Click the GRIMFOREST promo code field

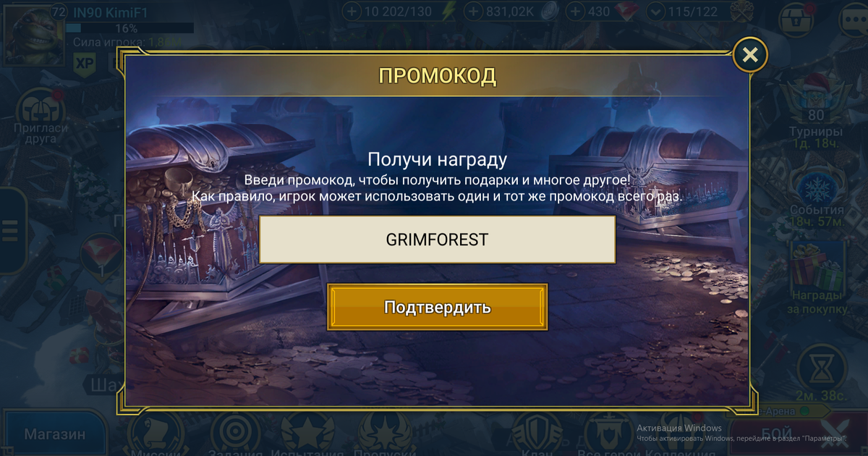tap(437, 240)
